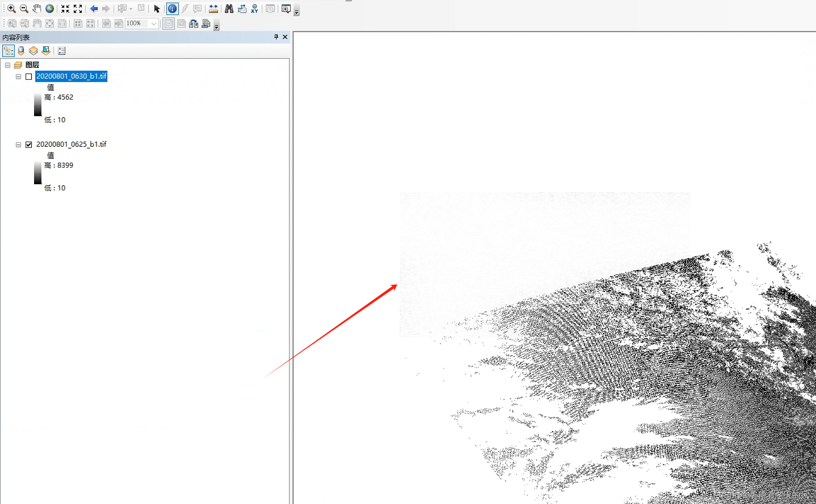Click the Find Route tool
Image resolution: width=816 pixels, height=504 pixels.
point(242,9)
